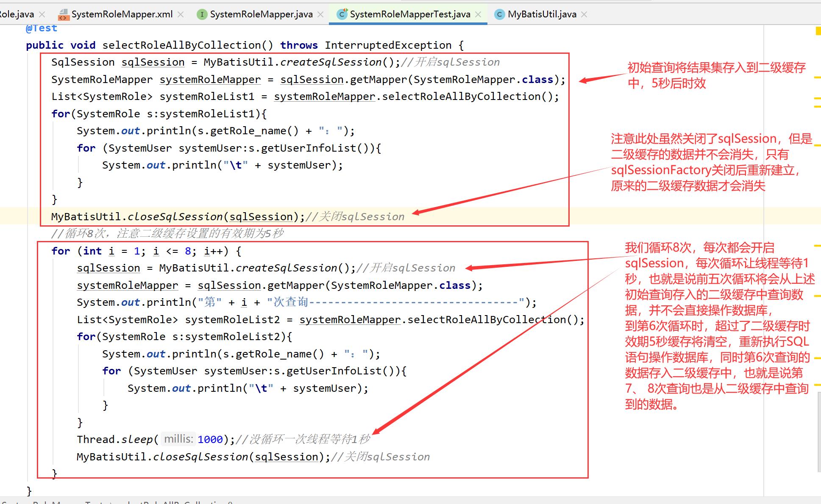Click createSqlSession in the first SqlSession declaration

[331, 62]
